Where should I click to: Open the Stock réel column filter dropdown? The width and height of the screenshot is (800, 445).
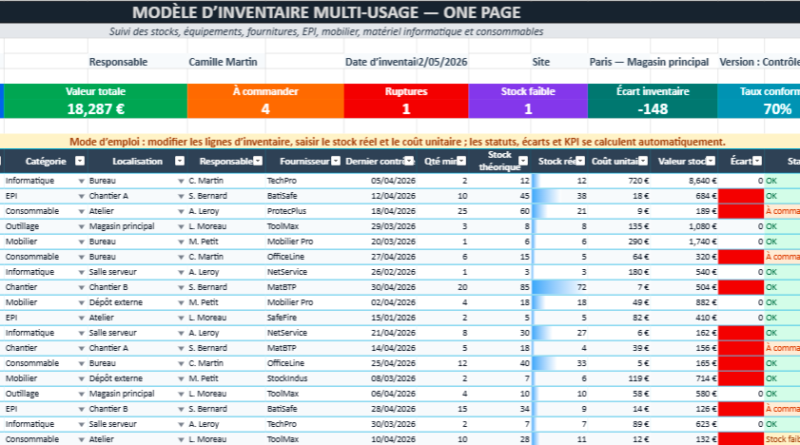click(x=581, y=161)
